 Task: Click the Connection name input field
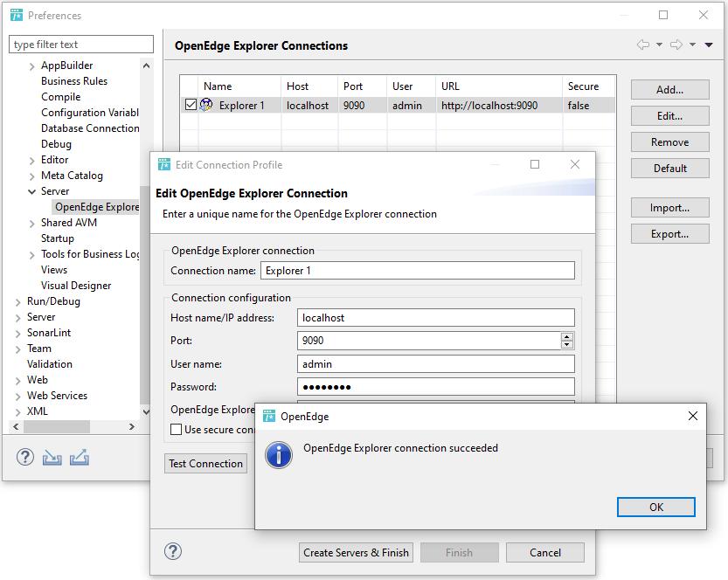tap(418, 271)
